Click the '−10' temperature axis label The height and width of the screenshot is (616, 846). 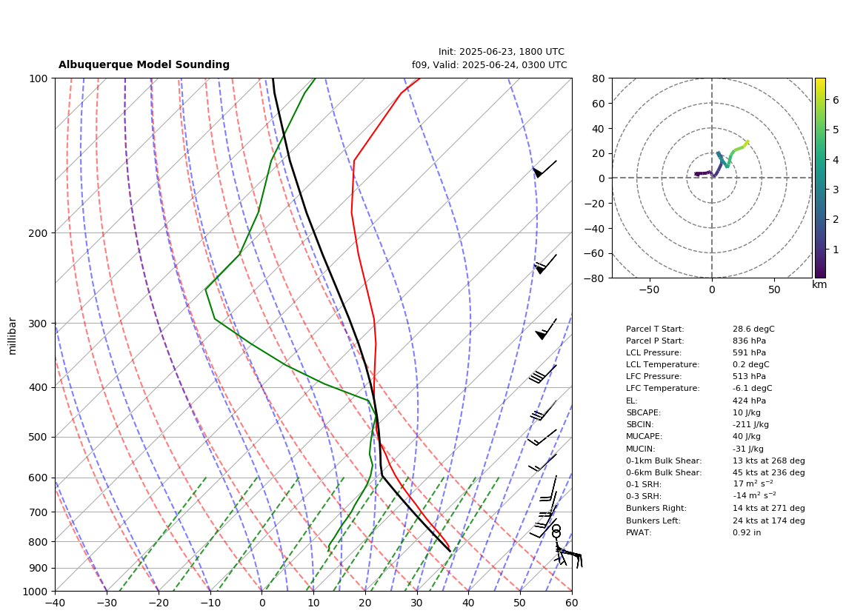(x=210, y=603)
